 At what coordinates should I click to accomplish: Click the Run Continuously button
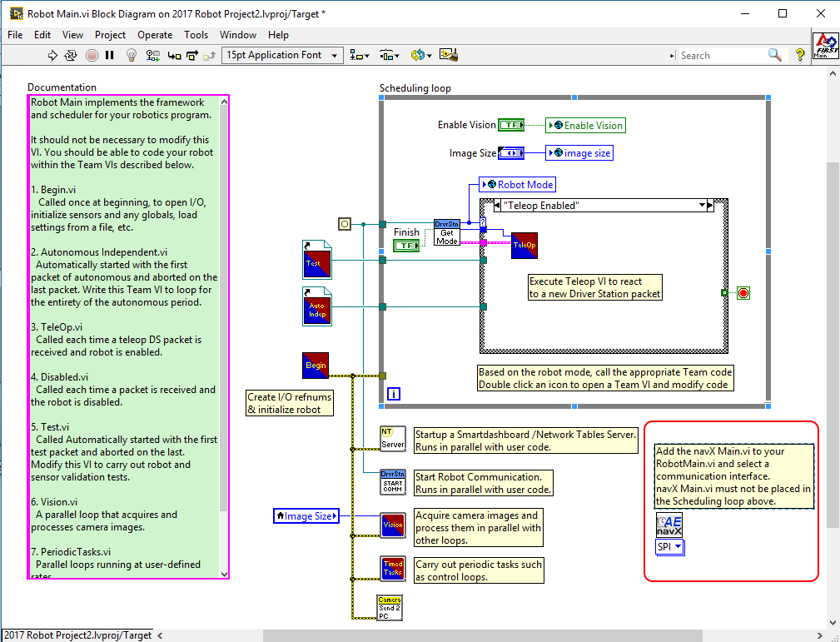(71, 55)
